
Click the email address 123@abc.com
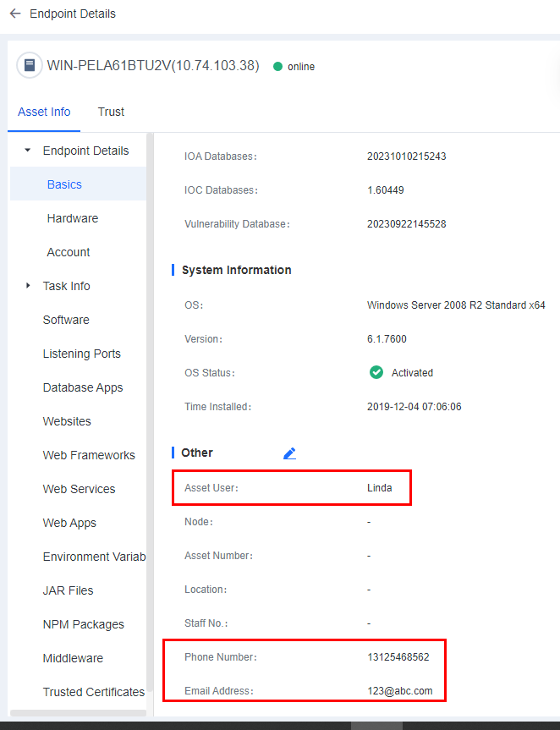pos(399,691)
